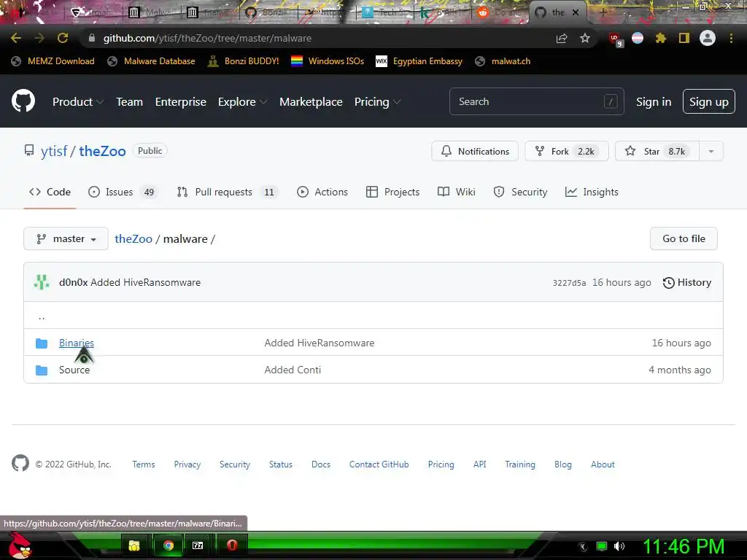Fork the repository with Fork button
Screen dimensions: 747x560
pyautogui.click(x=566, y=152)
